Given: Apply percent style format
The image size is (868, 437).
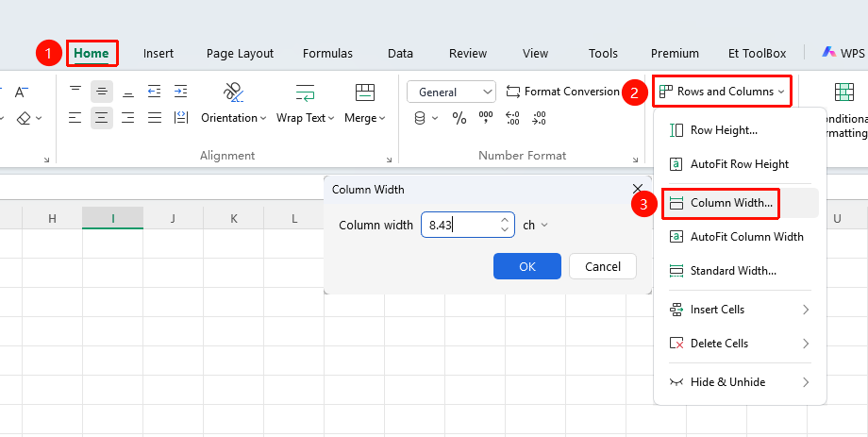Looking at the screenshot, I should coord(459,118).
